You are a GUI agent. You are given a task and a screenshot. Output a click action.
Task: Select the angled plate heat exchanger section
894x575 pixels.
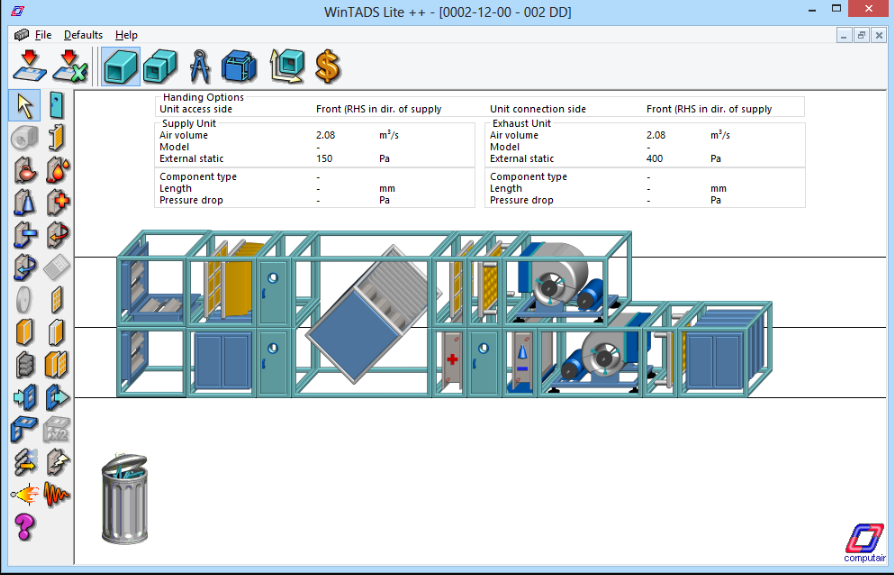[x=373, y=315]
